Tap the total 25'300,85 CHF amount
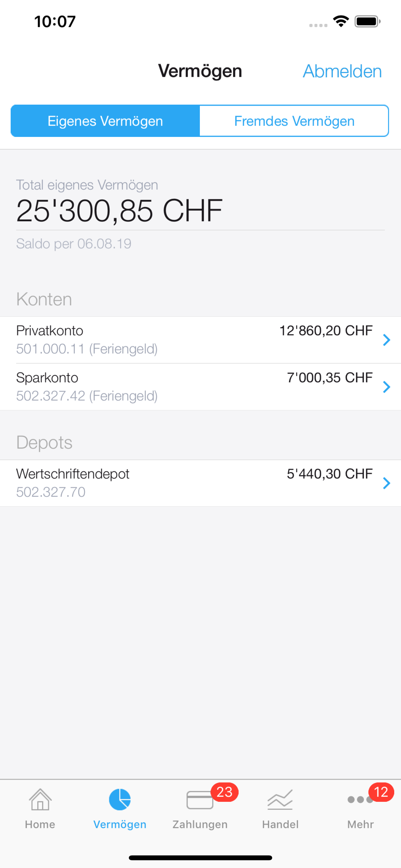This screenshot has width=401, height=868. tap(120, 211)
